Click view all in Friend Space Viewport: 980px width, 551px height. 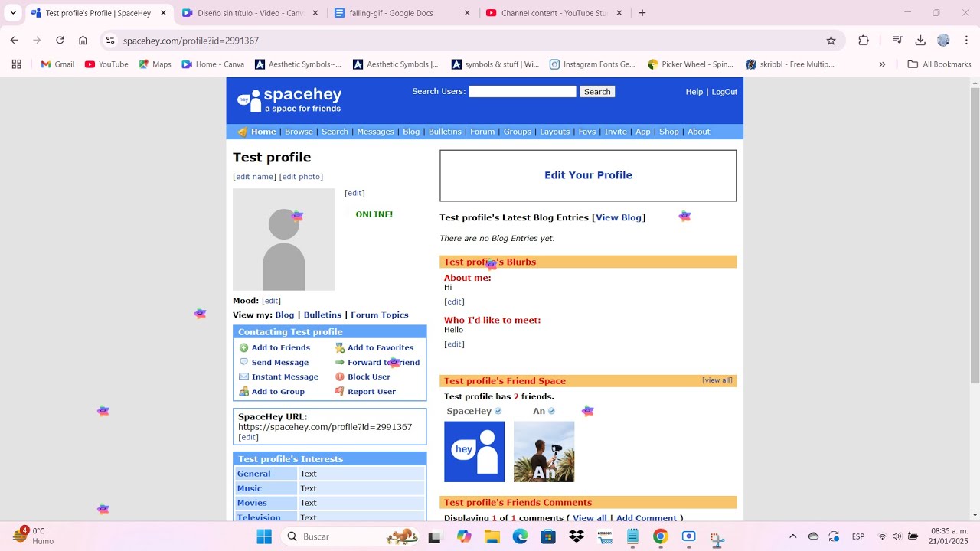(717, 380)
